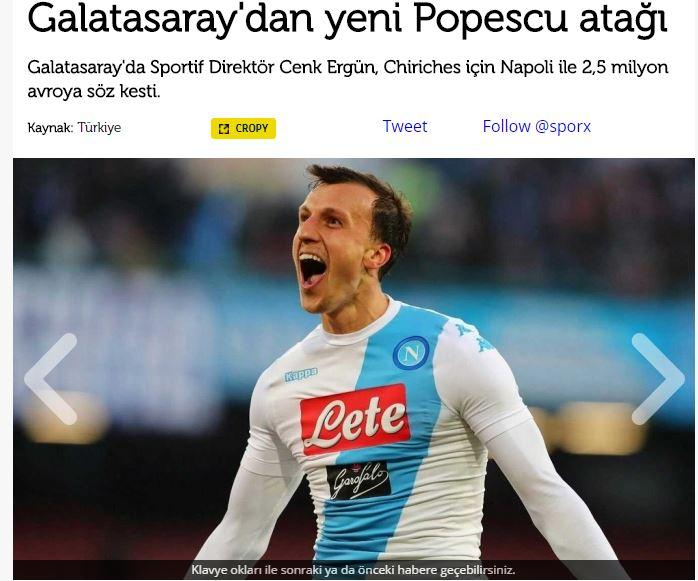Click the headline Galatasaray'dan yeni Popescu atağı
Screen dimensions: 698x581
[x=347, y=19]
